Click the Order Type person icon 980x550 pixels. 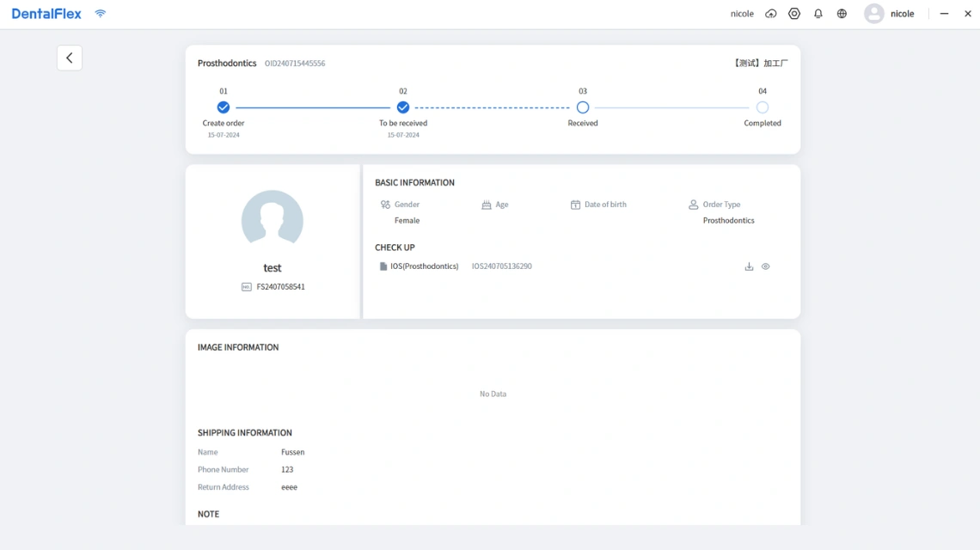coord(693,205)
